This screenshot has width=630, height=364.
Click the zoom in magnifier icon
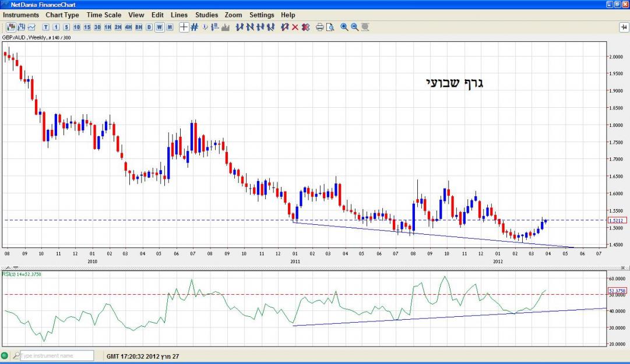click(344, 27)
